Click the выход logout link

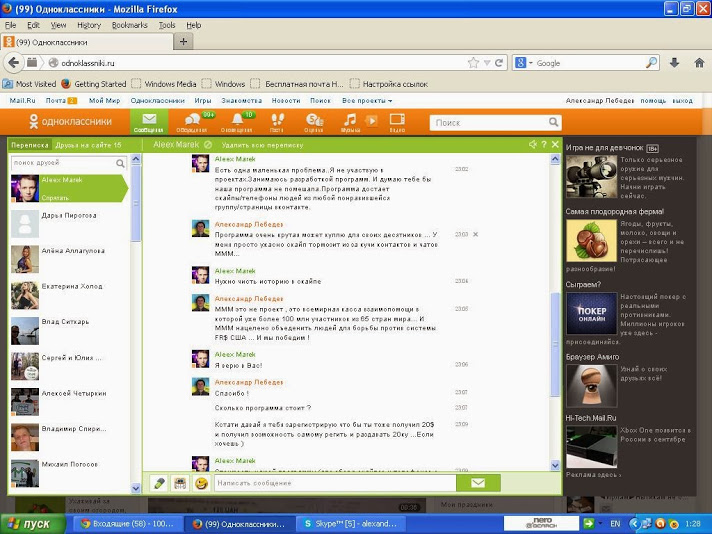[x=682, y=101]
